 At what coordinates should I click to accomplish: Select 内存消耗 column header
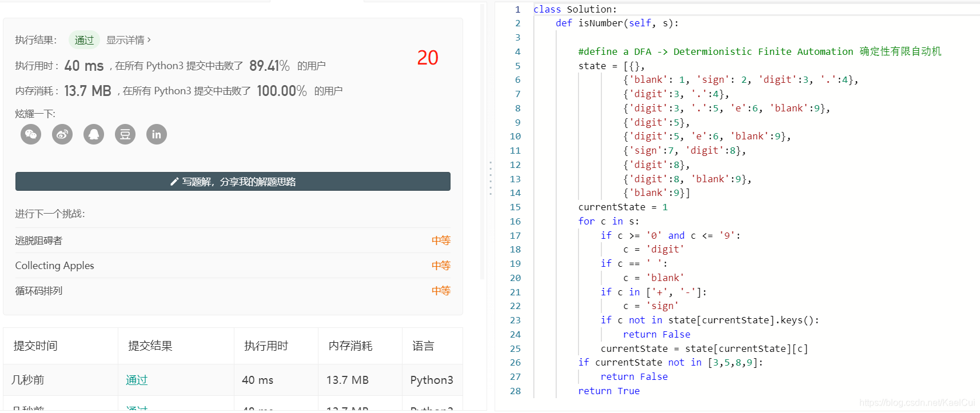click(x=350, y=346)
